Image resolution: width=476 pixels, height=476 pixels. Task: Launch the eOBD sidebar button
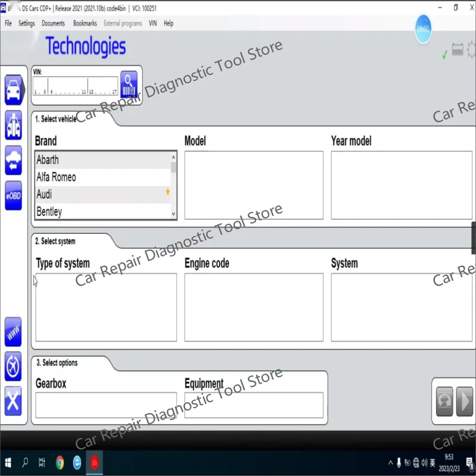[x=13, y=196]
